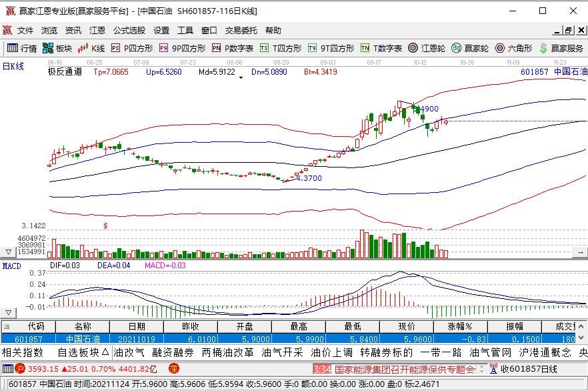The height and width of the screenshot is (391, 588).
Task: Open the 六角形 hexagon tool
Action: coord(513,48)
